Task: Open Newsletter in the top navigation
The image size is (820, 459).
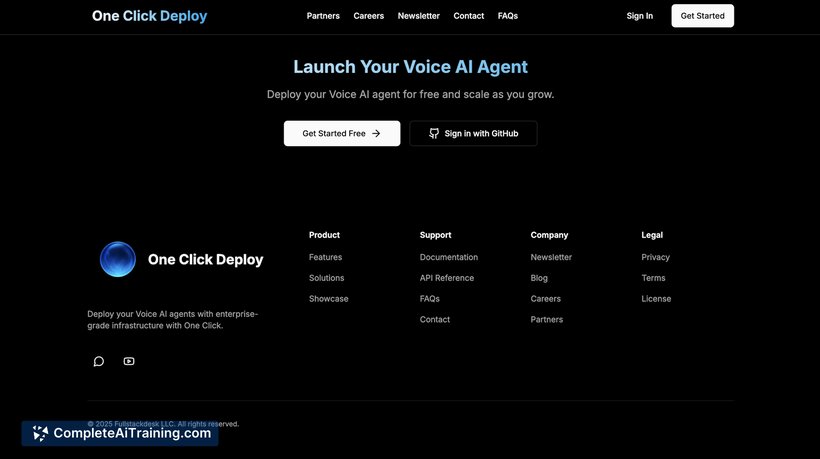Action: click(418, 16)
